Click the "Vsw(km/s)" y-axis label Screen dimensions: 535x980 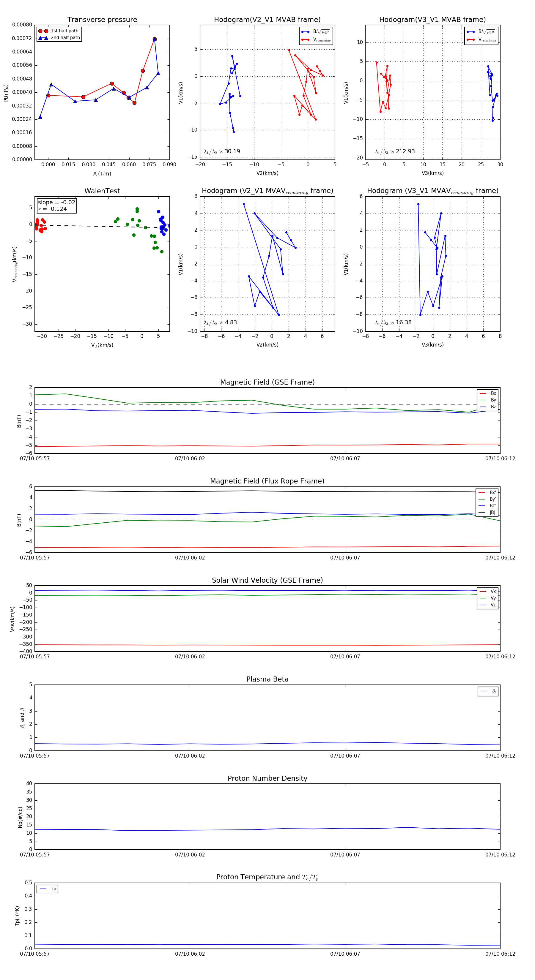12,619
